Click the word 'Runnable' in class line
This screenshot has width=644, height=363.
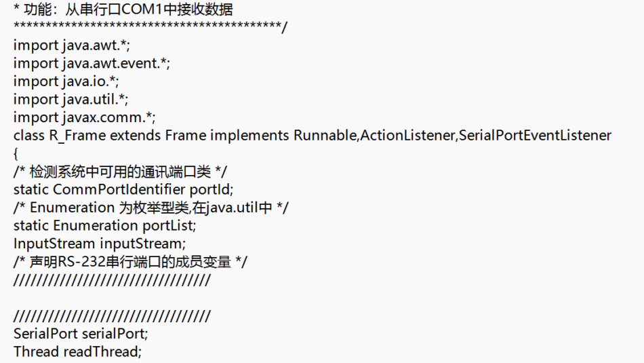[325, 135]
